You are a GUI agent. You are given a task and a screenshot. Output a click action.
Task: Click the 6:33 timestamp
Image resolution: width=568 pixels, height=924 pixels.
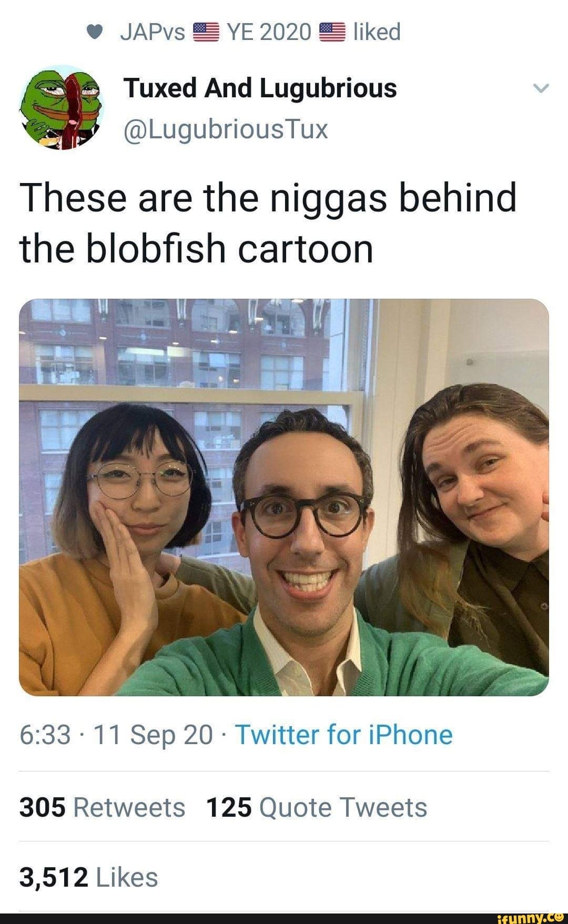pyautogui.click(x=45, y=735)
